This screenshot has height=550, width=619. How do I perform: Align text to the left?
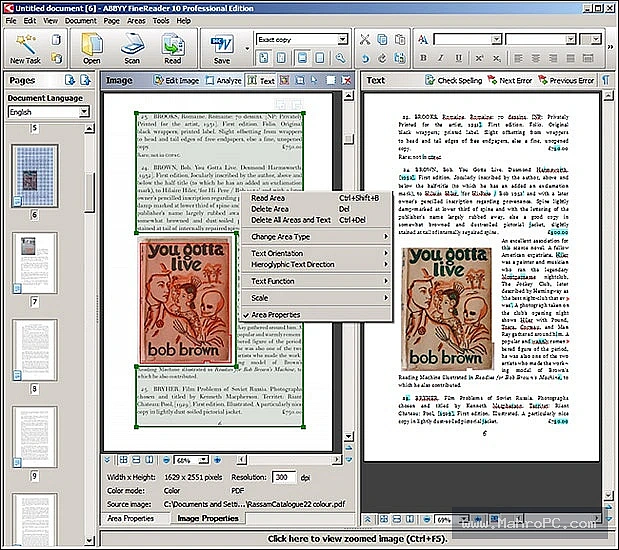518,58
